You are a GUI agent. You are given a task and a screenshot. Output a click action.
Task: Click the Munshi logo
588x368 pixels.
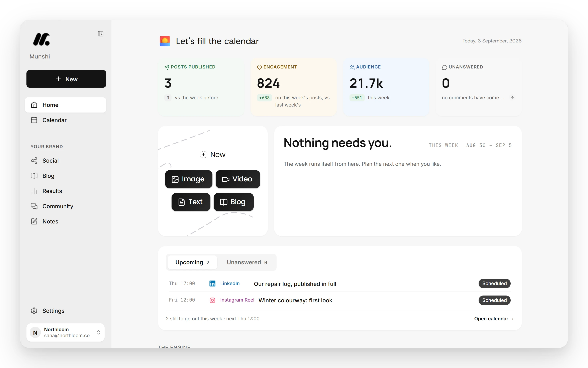(41, 39)
